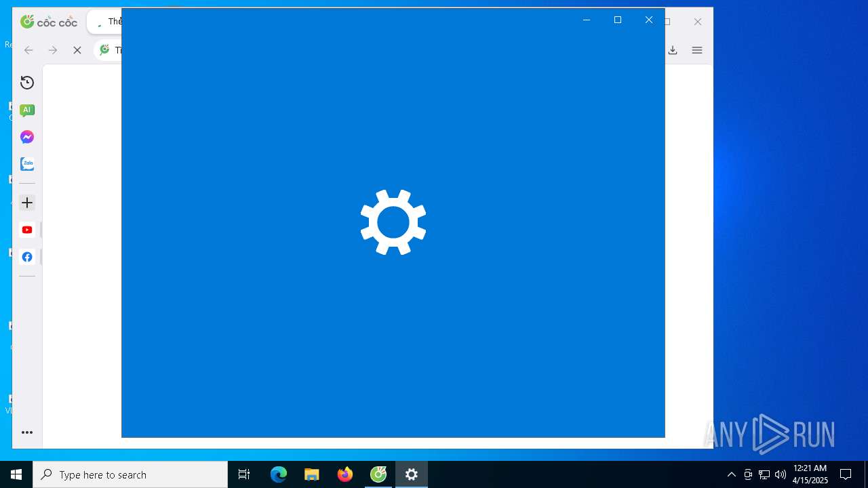
Task: Open Task View on the taskbar
Action: (244, 474)
